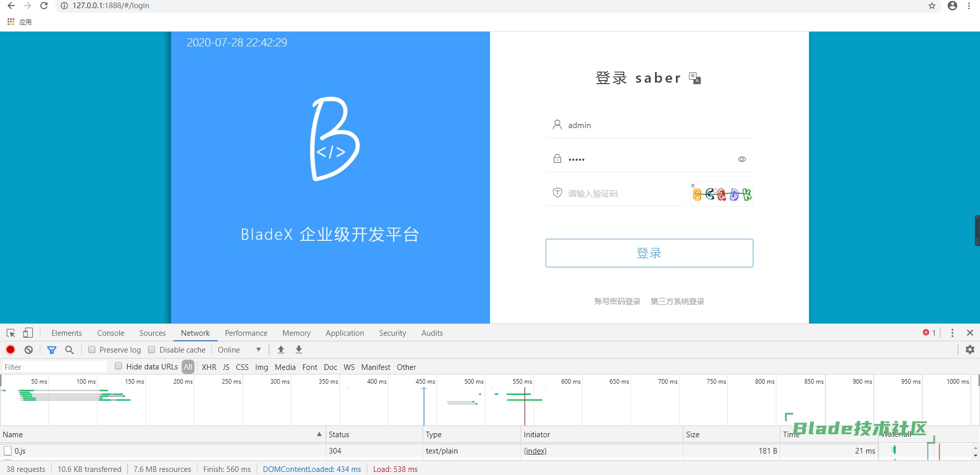
Task: Filter requests by CSS
Action: pos(242,367)
